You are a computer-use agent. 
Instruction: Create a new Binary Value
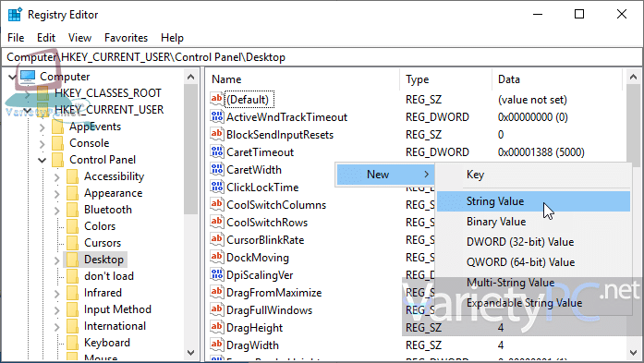[533, 222]
